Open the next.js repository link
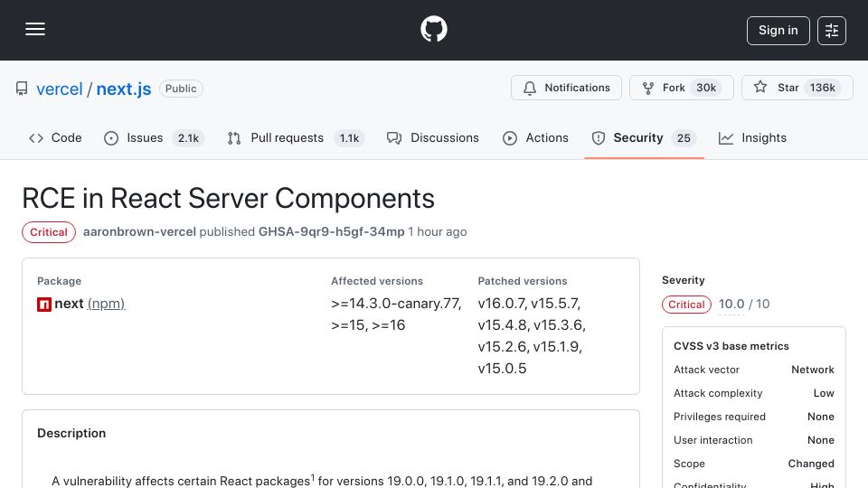Image resolution: width=868 pixels, height=488 pixels. pyautogui.click(x=124, y=89)
